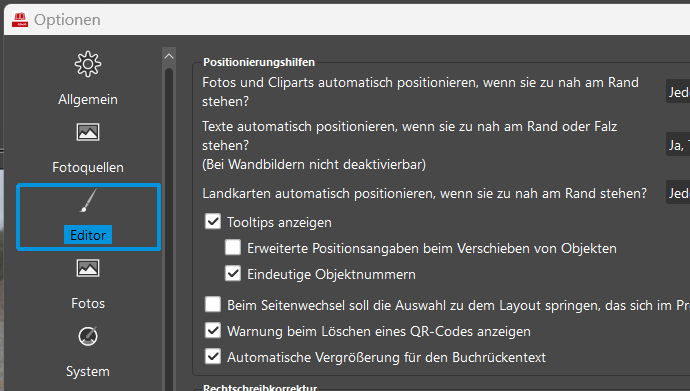Viewport: 690px width, 391px height.
Task: Uncheck Tooltips anzeigen checkbox
Action: (x=213, y=222)
